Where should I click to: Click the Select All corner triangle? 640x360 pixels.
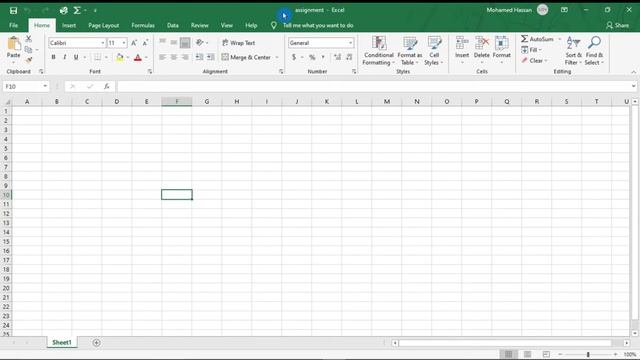(7, 102)
